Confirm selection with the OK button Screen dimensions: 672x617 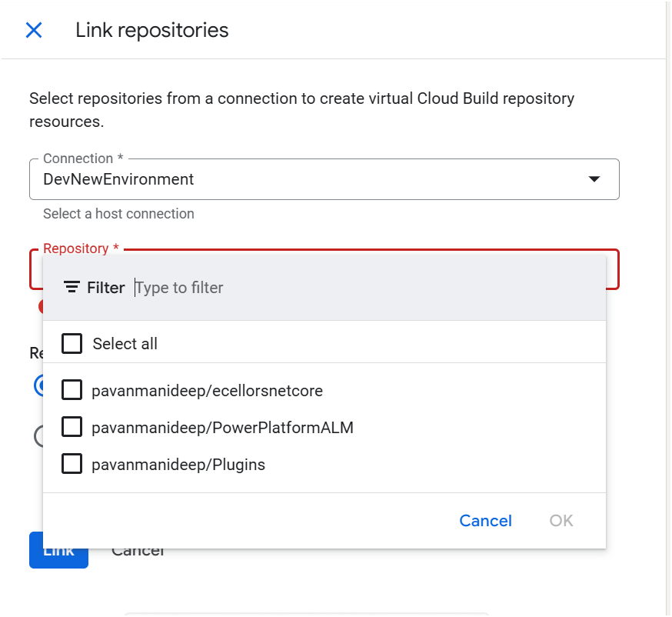tap(561, 521)
